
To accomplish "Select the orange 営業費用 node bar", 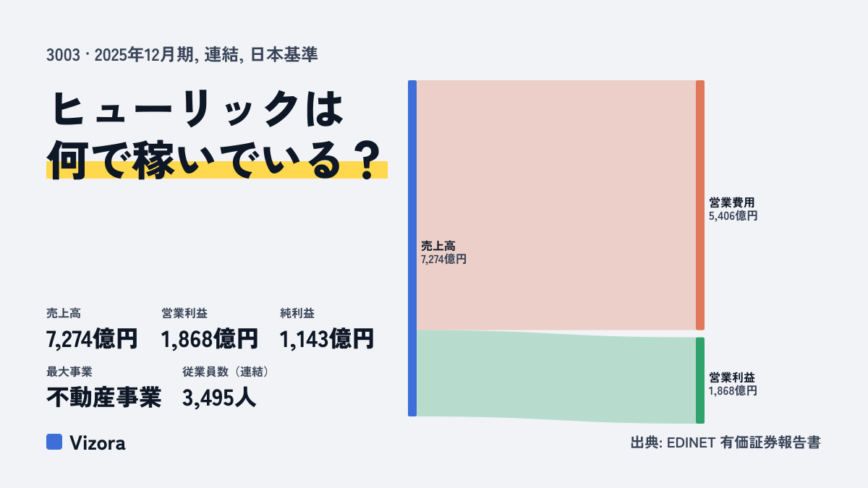I will [x=699, y=205].
